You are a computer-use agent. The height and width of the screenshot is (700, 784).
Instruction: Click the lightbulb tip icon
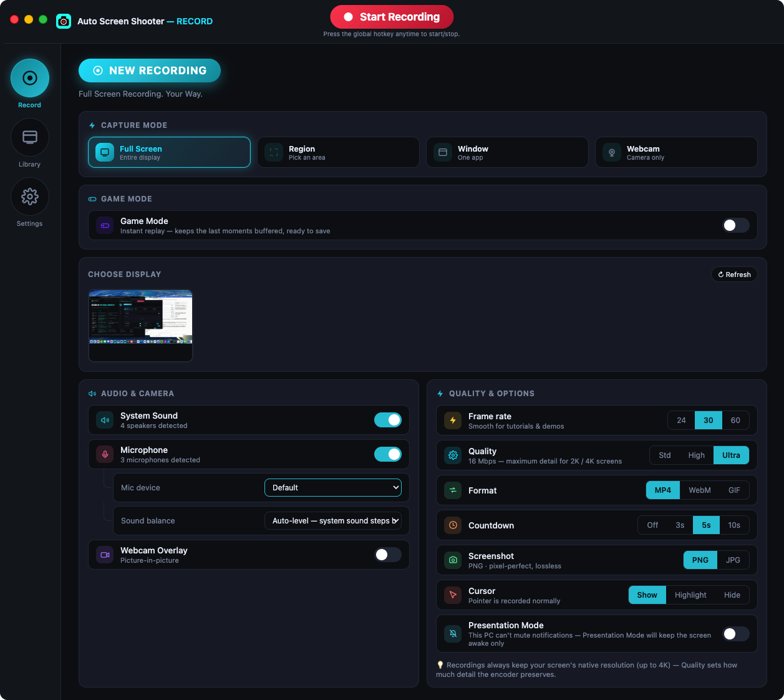440,665
